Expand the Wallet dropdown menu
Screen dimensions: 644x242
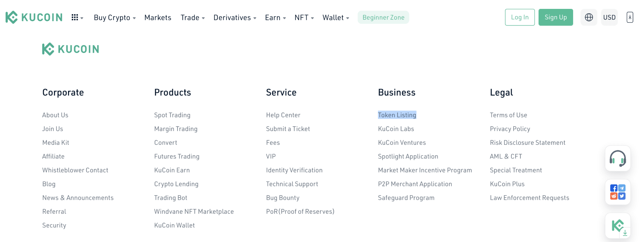click(336, 17)
